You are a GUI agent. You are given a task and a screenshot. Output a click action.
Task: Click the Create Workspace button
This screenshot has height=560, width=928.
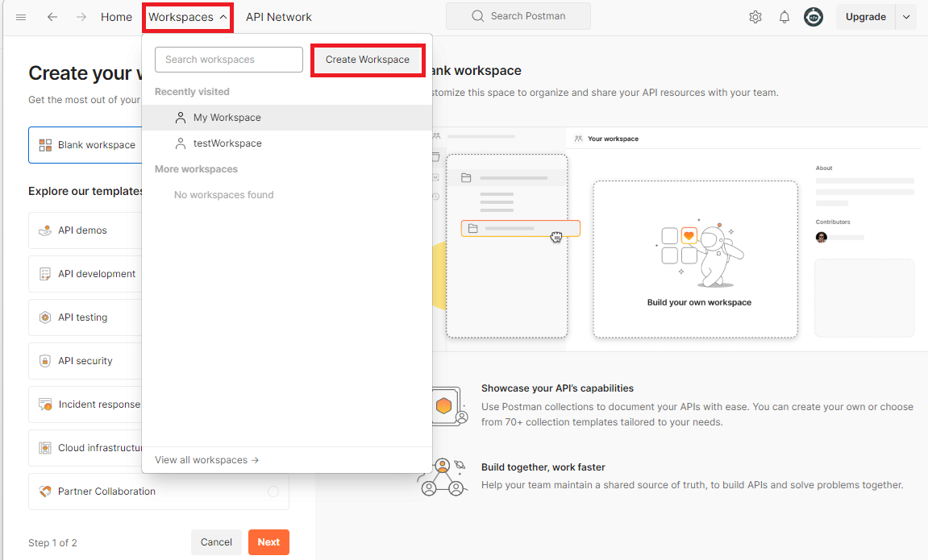point(368,60)
